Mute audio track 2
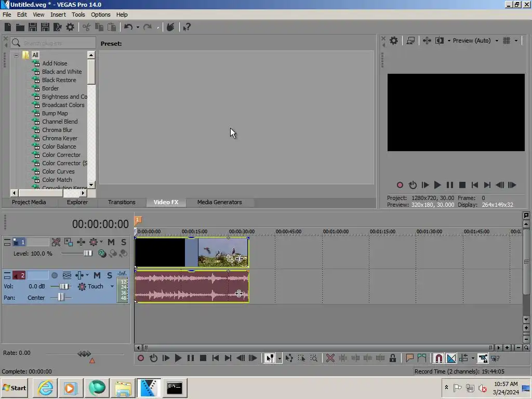 [x=97, y=275]
